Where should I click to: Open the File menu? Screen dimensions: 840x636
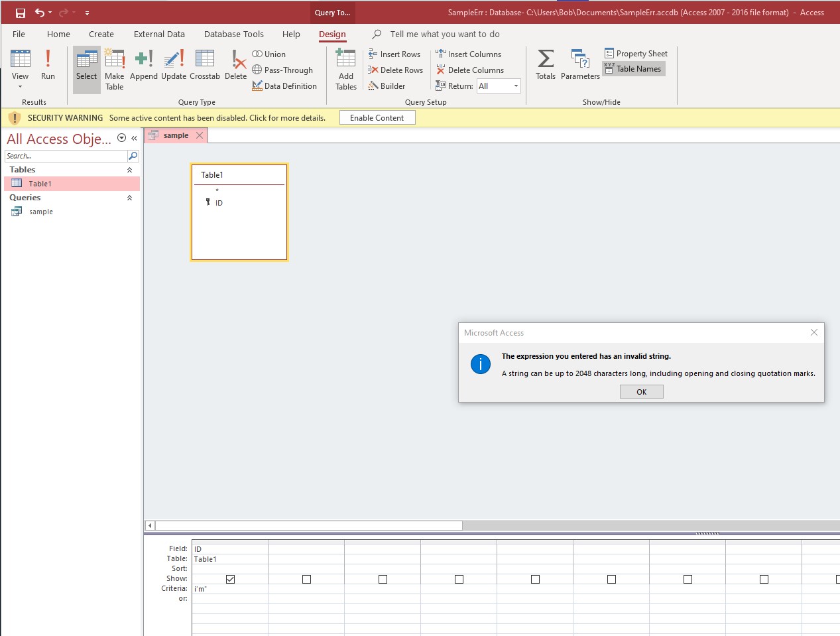19,34
